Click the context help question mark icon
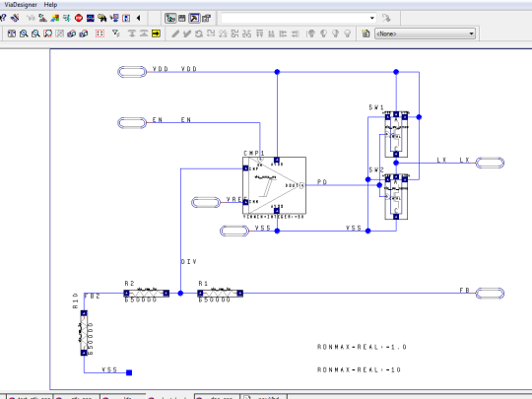The image size is (532, 399). (3, 18)
